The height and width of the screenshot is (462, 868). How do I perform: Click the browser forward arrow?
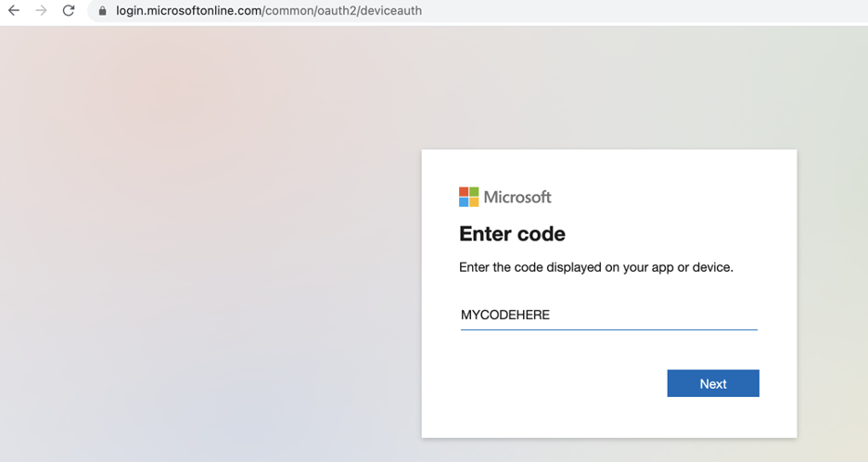coord(41,11)
